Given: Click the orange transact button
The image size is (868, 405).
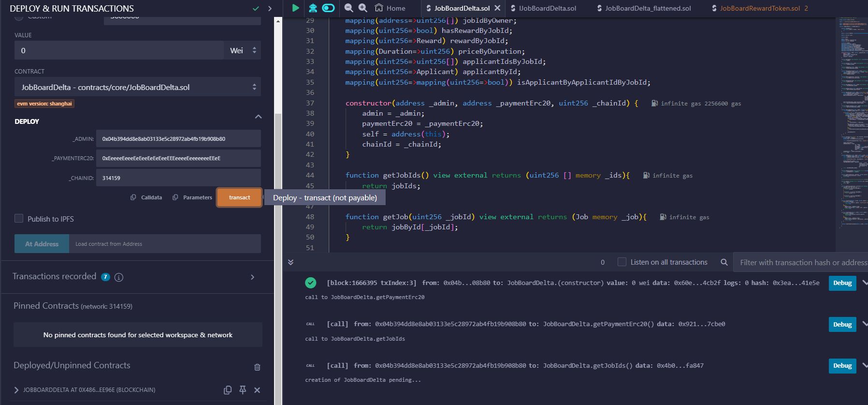Looking at the screenshot, I should click(x=239, y=197).
